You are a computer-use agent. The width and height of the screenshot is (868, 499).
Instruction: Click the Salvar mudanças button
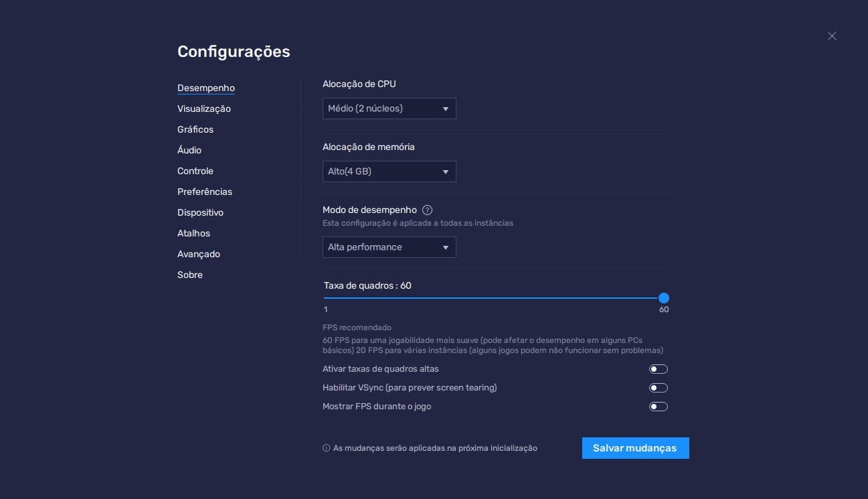(x=636, y=448)
